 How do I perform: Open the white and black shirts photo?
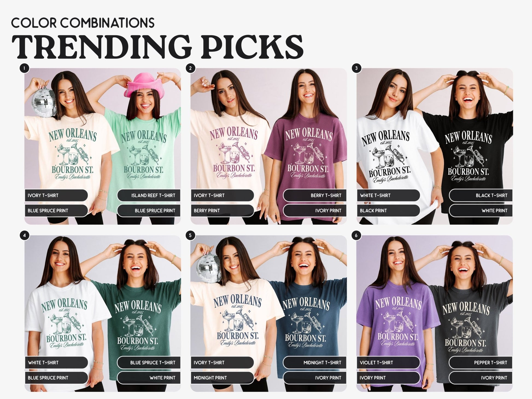pos(434,146)
